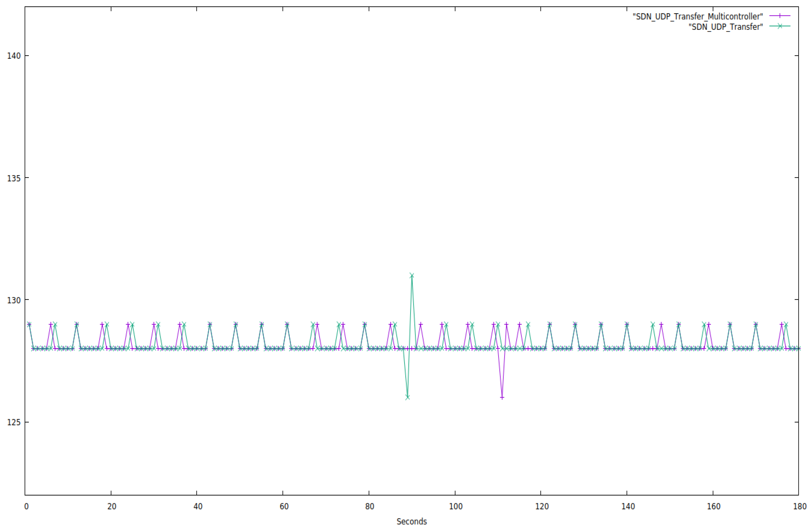This screenshot has width=810, height=532.
Task: Click the y-axis tick label 140
Action: (x=14, y=55)
